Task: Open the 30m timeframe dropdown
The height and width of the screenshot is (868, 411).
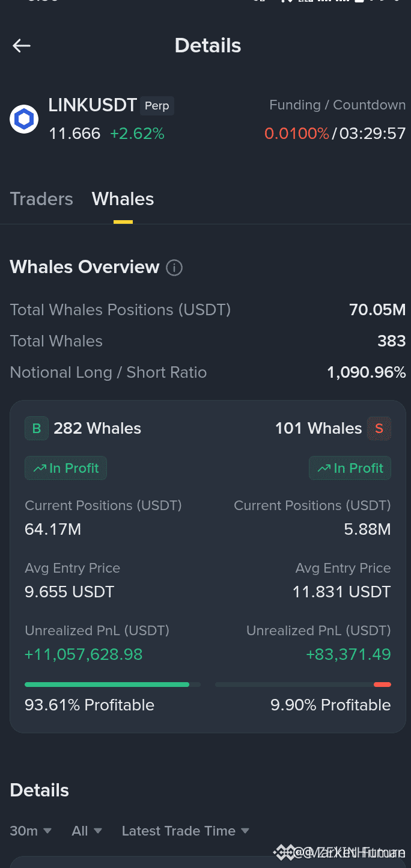Action: click(31, 831)
